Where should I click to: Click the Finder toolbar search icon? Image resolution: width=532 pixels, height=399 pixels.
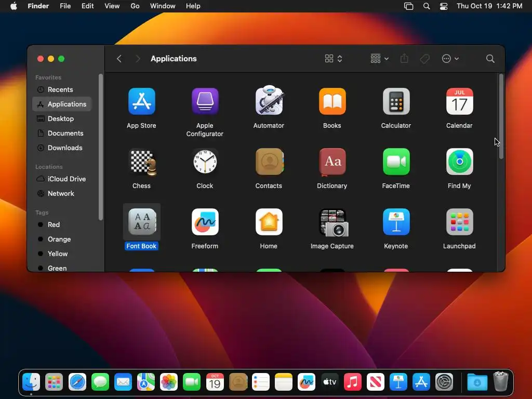click(x=490, y=59)
